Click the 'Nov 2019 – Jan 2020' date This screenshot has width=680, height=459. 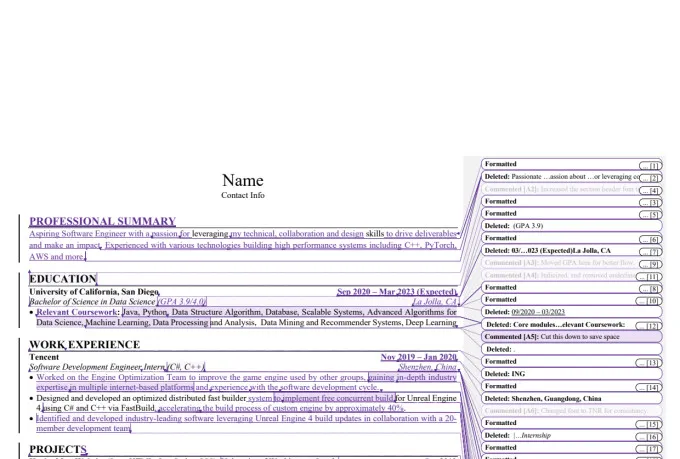pyautogui.click(x=418, y=357)
